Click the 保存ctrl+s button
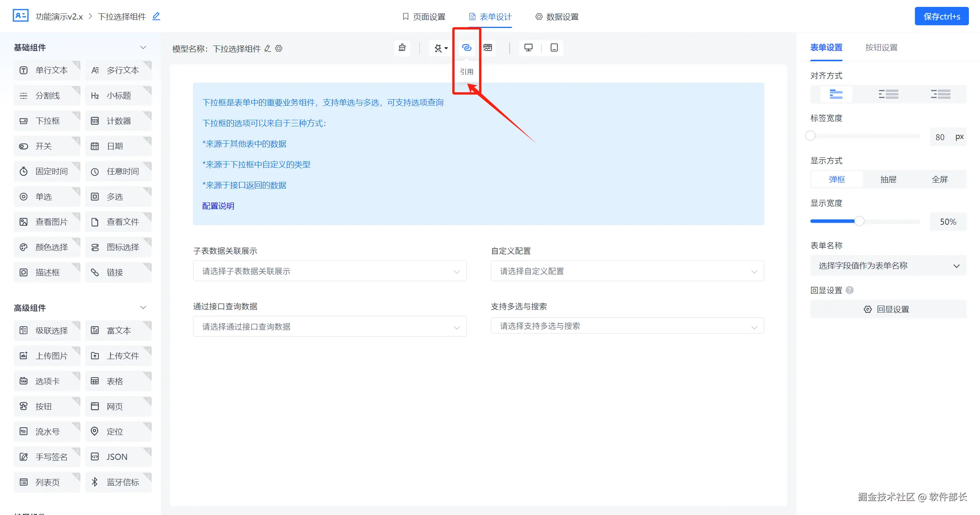Viewport: 980px width, 515px height. tap(941, 16)
